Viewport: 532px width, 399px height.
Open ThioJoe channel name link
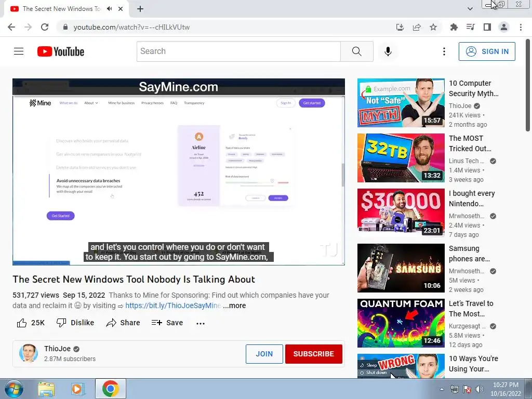click(57, 349)
